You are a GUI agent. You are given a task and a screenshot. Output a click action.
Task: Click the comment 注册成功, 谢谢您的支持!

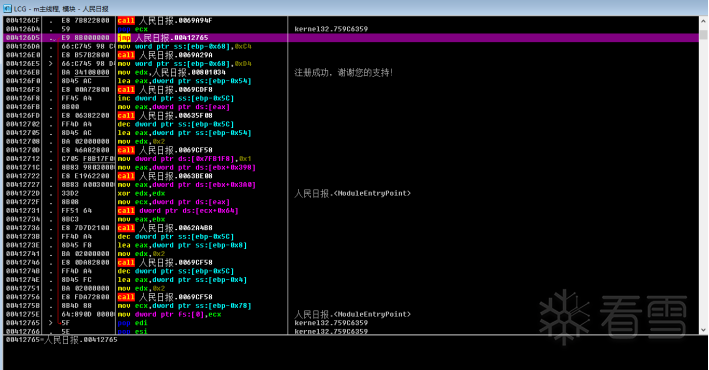click(344, 72)
